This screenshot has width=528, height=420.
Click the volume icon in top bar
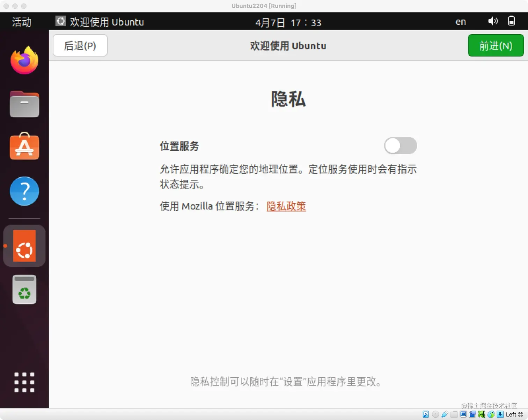493,21
